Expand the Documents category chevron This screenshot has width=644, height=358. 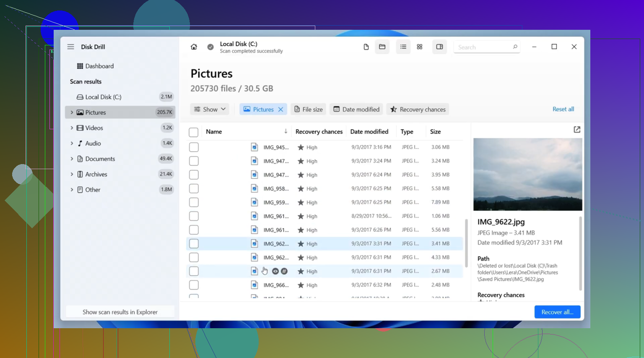pyautogui.click(x=72, y=159)
